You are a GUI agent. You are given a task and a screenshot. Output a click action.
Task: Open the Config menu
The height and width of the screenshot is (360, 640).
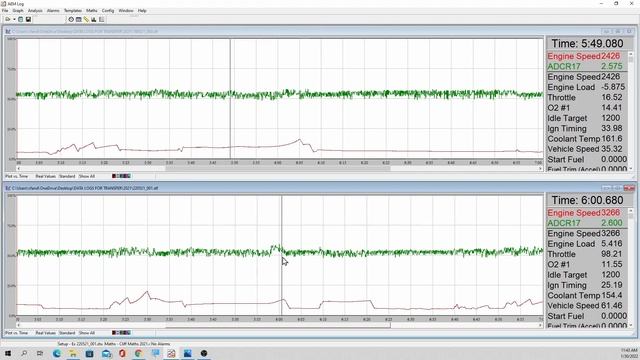[108, 11]
